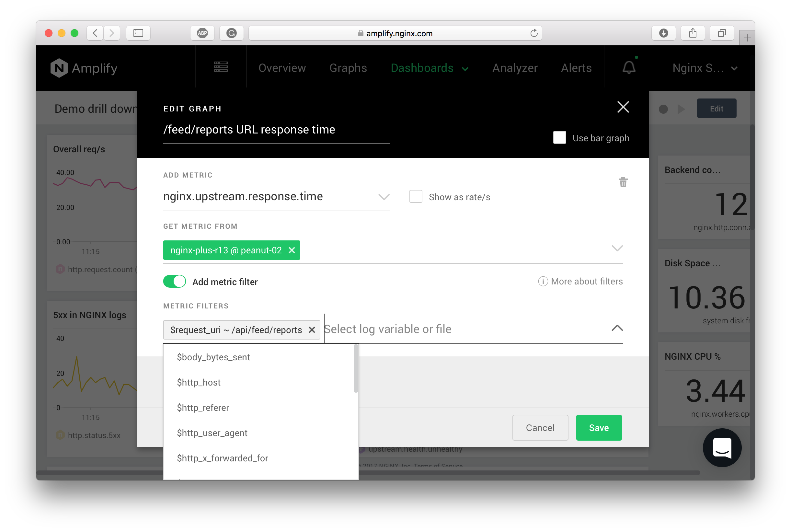The image size is (791, 532).
Task: Click the server inventory icon in navbar
Action: pos(221,67)
